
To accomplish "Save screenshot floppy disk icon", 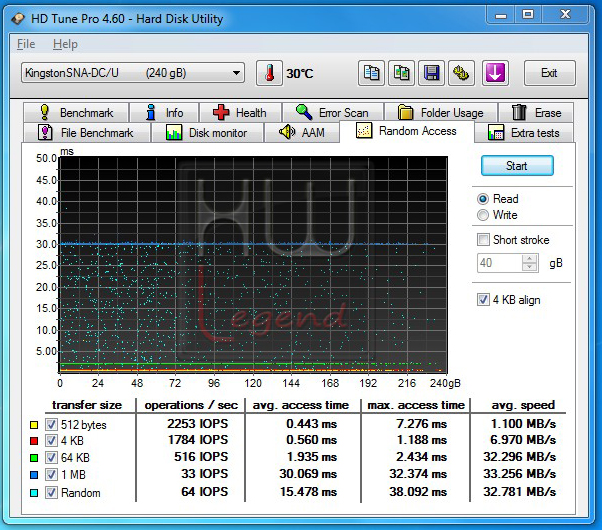I will [432, 73].
